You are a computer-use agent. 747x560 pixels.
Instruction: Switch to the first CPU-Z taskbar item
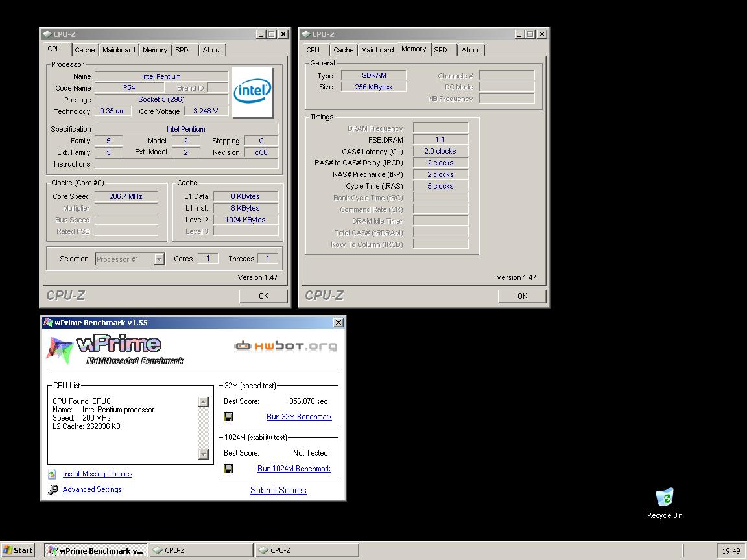click(x=202, y=550)
